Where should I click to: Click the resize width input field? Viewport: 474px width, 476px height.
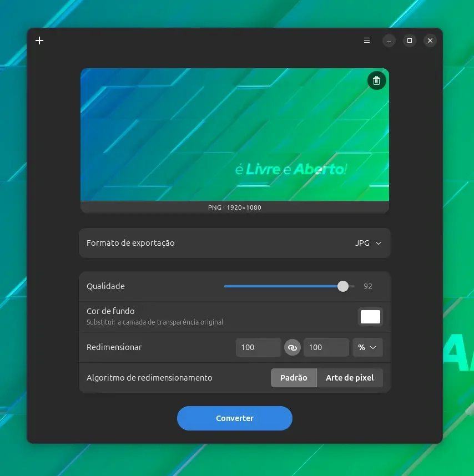[x=259, y=347]
